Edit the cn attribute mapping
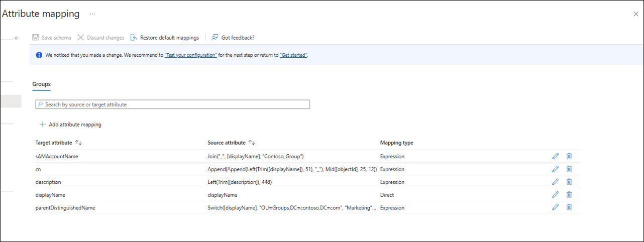The width and height of the screenshot is (644, 242). (555, 169)
